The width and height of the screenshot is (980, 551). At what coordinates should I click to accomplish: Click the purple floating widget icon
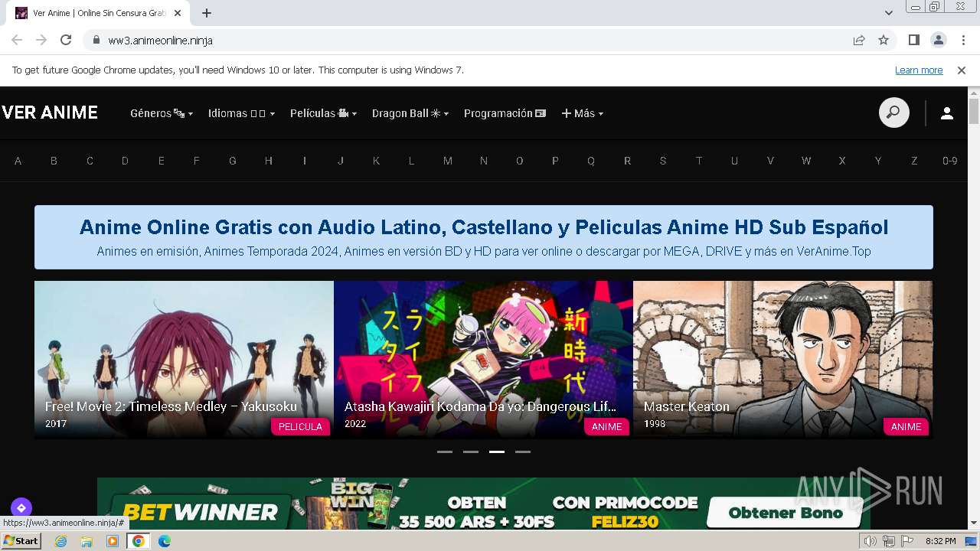(x=21, y=507)
